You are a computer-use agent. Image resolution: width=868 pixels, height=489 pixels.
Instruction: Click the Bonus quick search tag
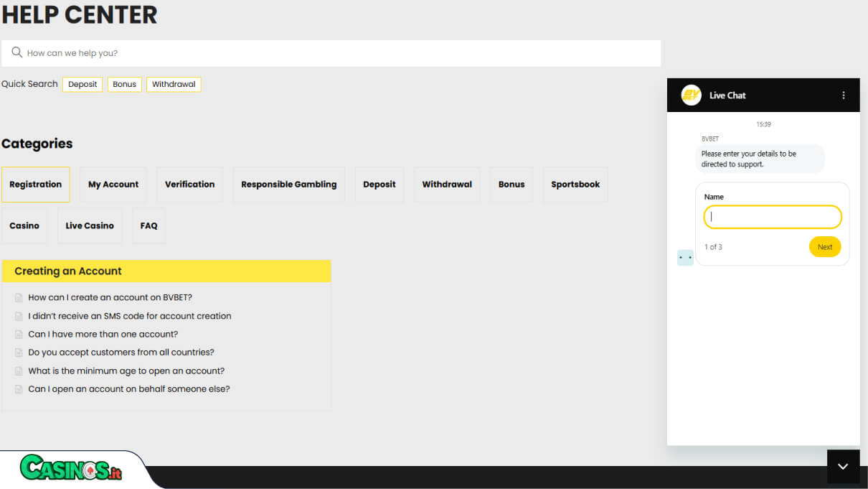pyautogui.click(x=124, y=85)
